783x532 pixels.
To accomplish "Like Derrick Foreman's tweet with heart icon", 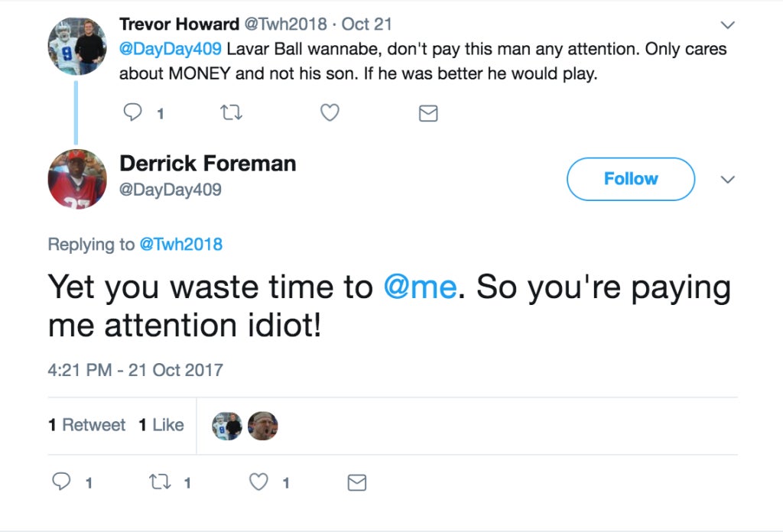I will point(258,482).
